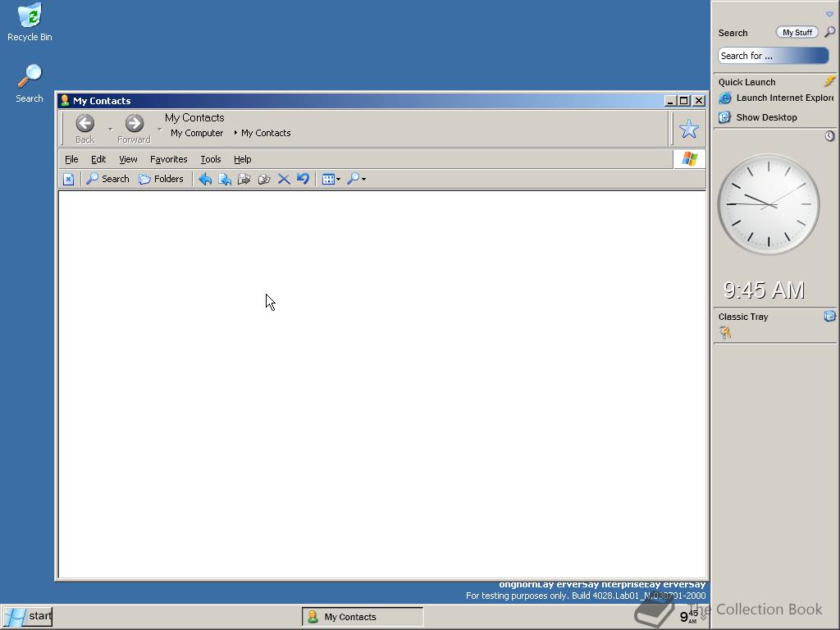Image resolution: width=840 pixels, height=630 pixels.
Task: Click My Computer in the breadcrumb
Action: click(x=197, y=133)
